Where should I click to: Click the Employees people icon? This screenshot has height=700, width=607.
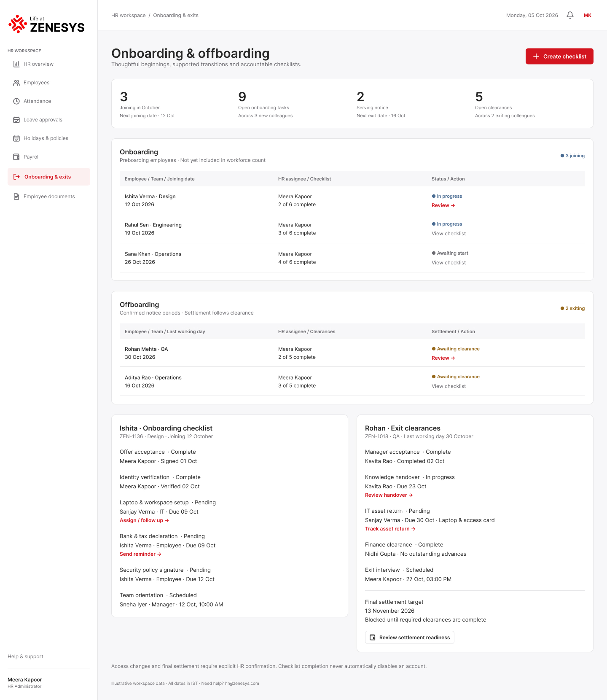coord(16,83)
